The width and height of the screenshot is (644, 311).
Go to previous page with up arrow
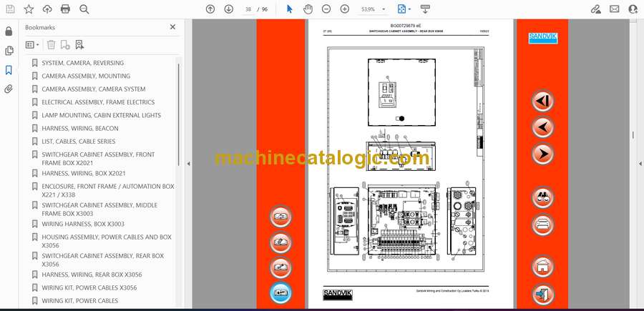click(210, 9)
